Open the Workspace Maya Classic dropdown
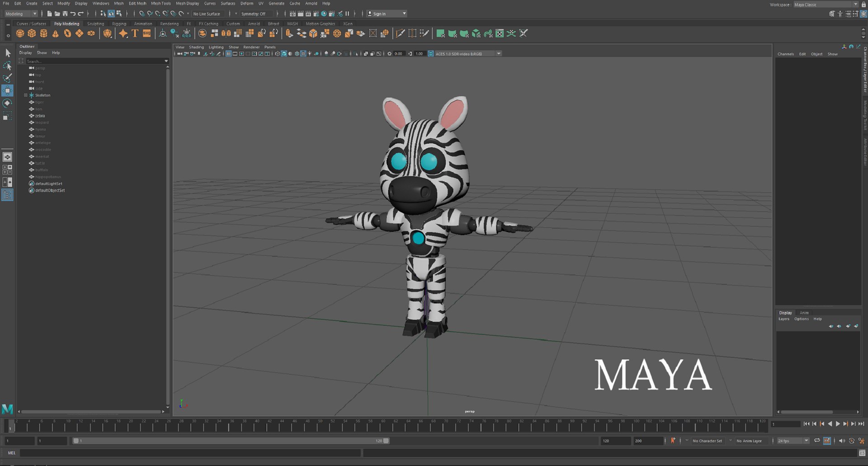The width and height of the screenshot is (868, 466). point(826,5)
